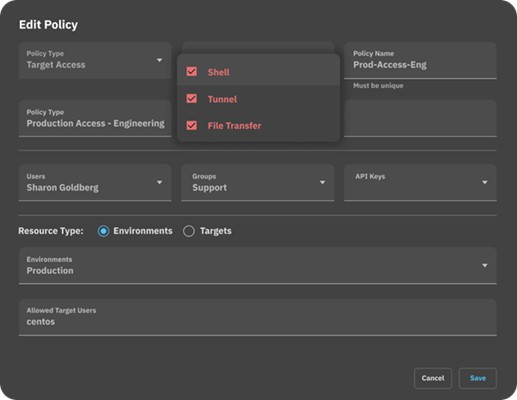Screen dimensions: 517x400
Task: Click the Production Access - Engineering field
Action: (x=95, y=118)
